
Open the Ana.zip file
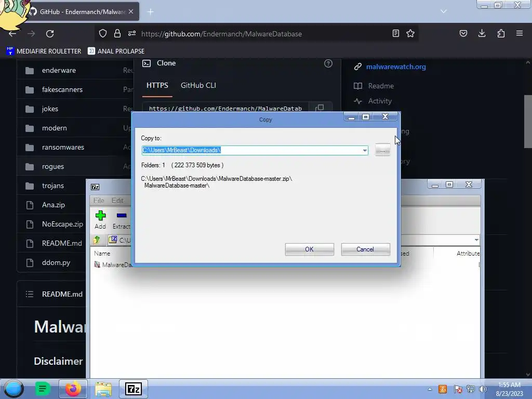54,205
